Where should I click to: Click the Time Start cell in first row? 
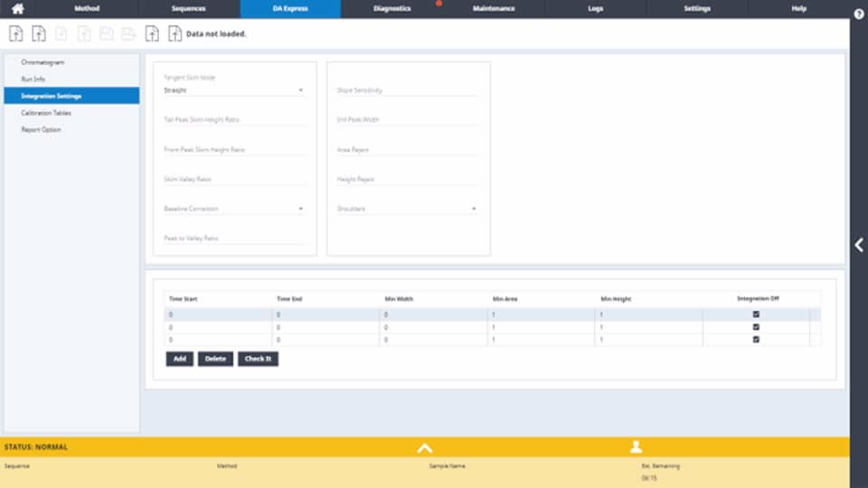[218, 314]
